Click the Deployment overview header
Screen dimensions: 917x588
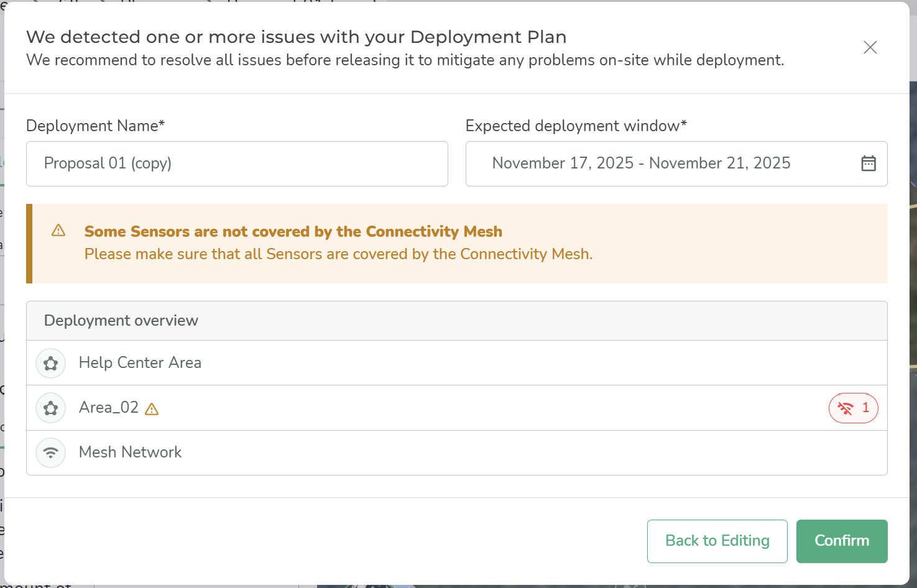point(121,321)
